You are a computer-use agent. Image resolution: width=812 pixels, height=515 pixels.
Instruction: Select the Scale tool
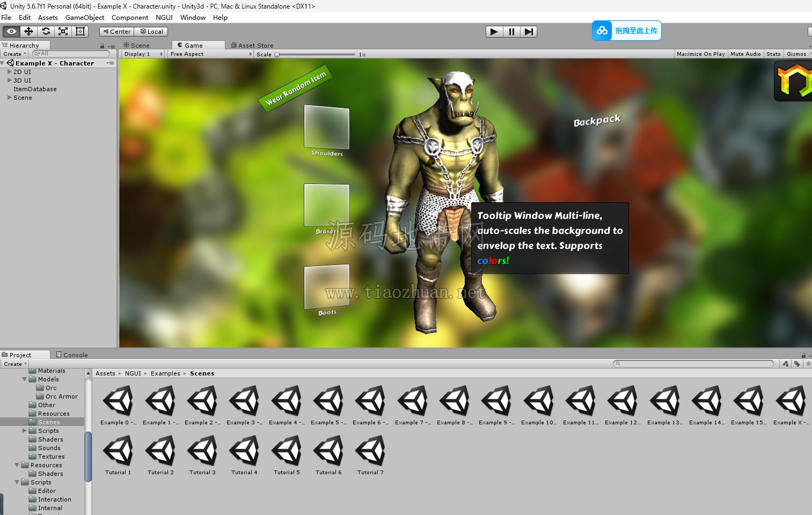[x=63, y=32]
